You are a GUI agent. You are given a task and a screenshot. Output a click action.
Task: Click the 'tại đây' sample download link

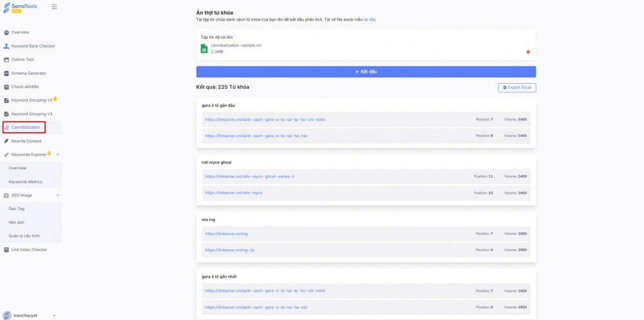tap(369, 20)
